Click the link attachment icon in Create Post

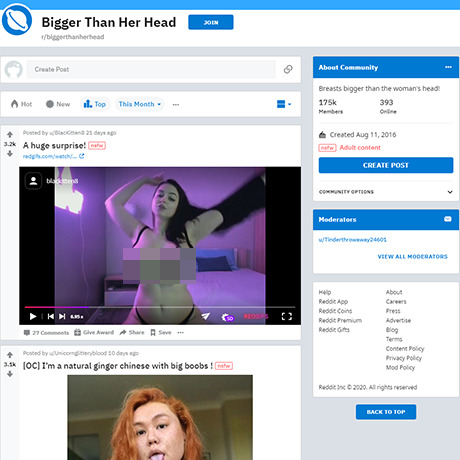288,69
